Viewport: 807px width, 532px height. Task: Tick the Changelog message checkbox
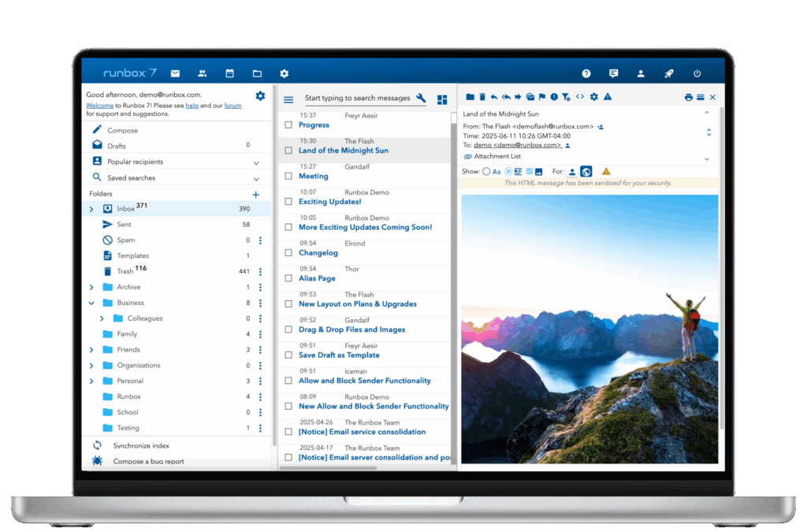pos(288,253)
